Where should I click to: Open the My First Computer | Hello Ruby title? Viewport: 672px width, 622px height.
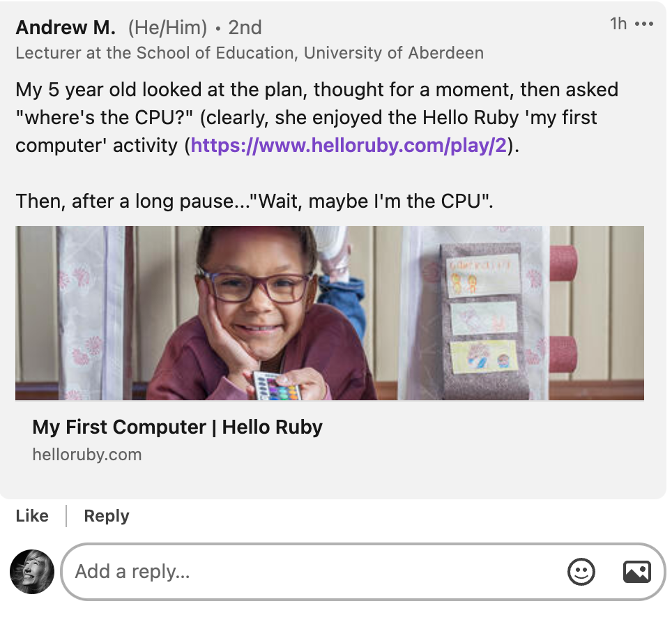(x=178, y=427)
